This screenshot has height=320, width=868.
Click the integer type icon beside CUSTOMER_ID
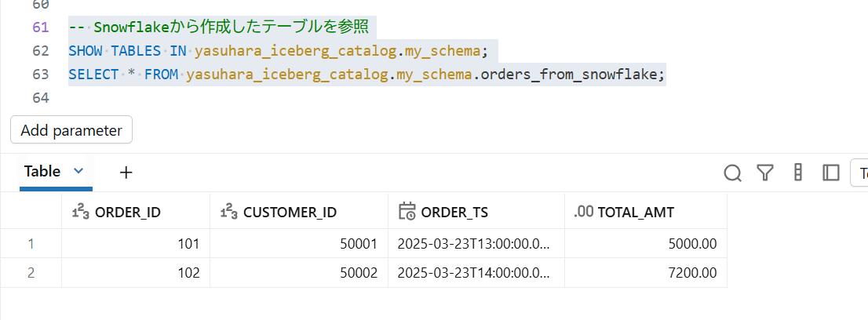coord(228,211)
